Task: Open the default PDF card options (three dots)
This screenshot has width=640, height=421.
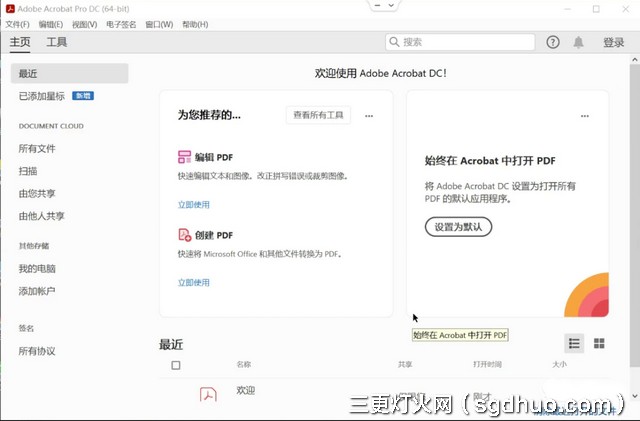Action: tap(584, 116)
